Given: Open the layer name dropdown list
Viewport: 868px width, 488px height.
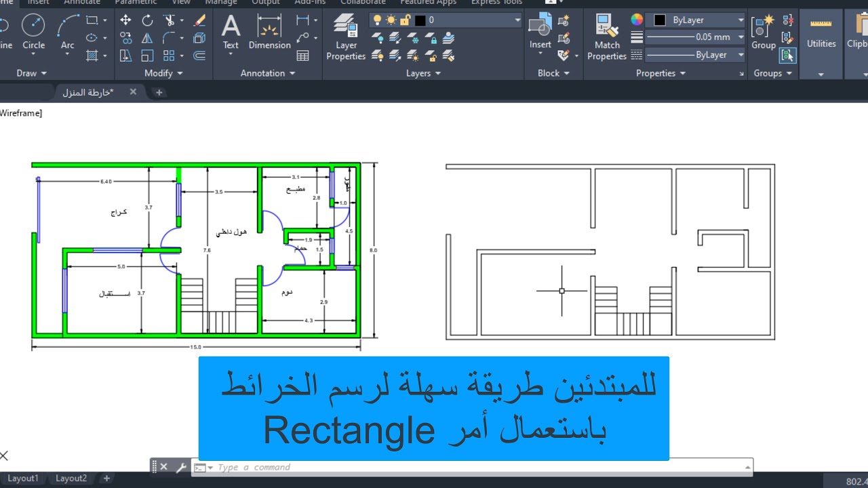Looking at the screenshot, I should (517, 20).
